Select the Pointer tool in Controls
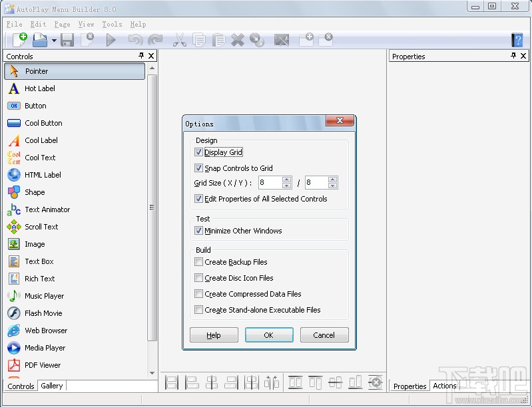The width and height of the screenshot is (532, 407). click(x=75, y=71)
